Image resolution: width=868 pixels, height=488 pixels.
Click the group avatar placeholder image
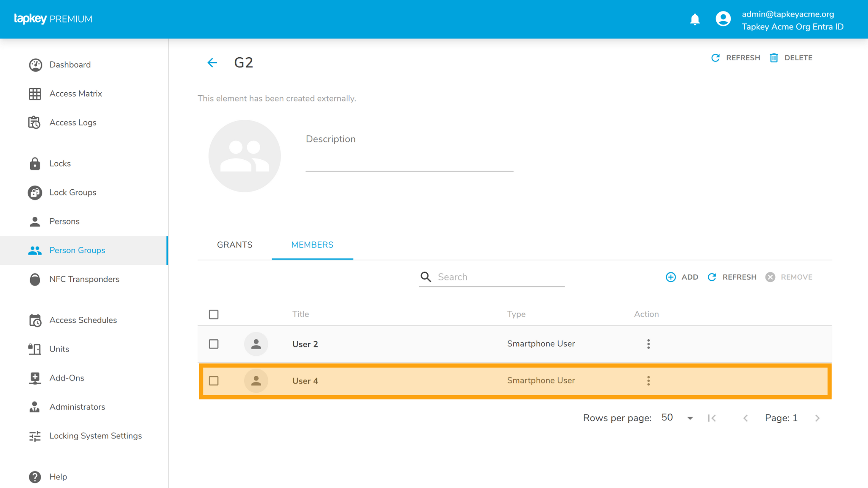click(245, 156)
